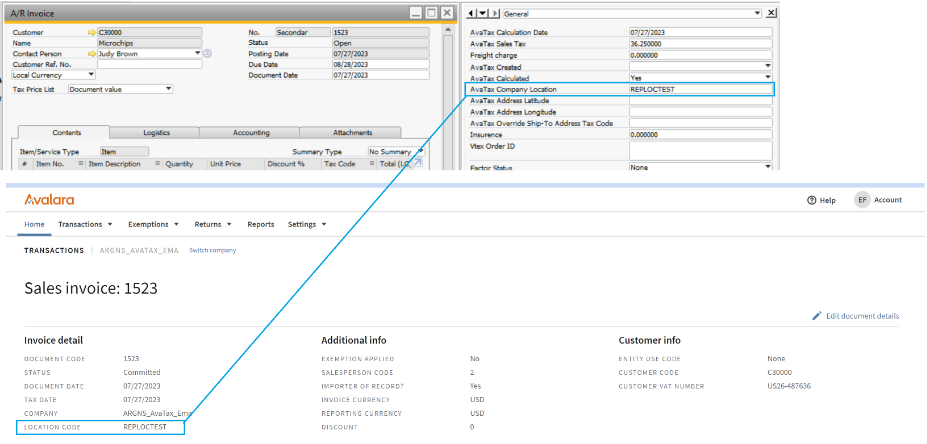
Task: Click the Due Date field
Action: tap(381, 64)
